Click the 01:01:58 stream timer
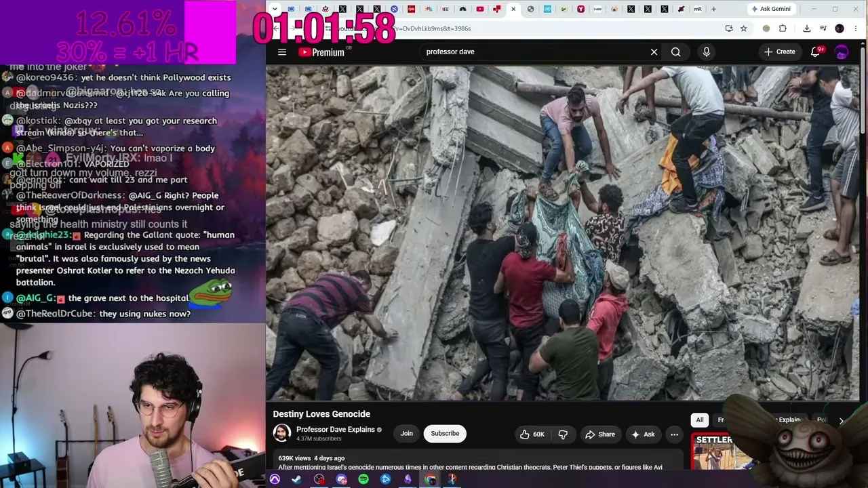 (323, 28)
